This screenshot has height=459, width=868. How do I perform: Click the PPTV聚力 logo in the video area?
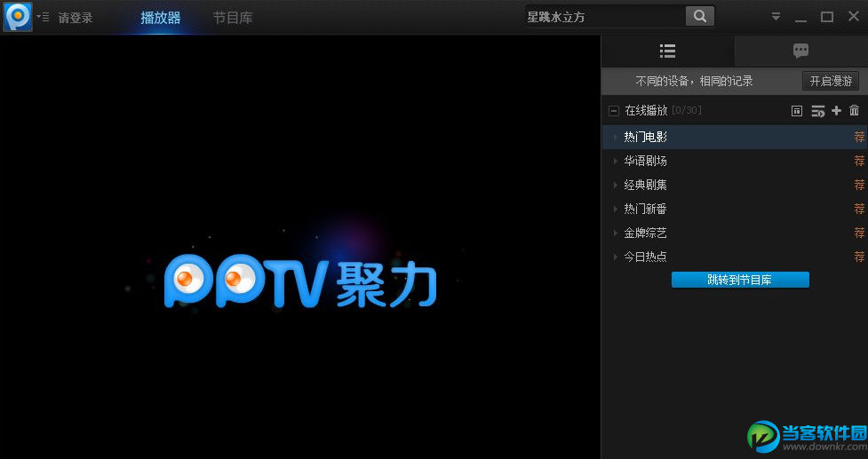coord(300,281)
